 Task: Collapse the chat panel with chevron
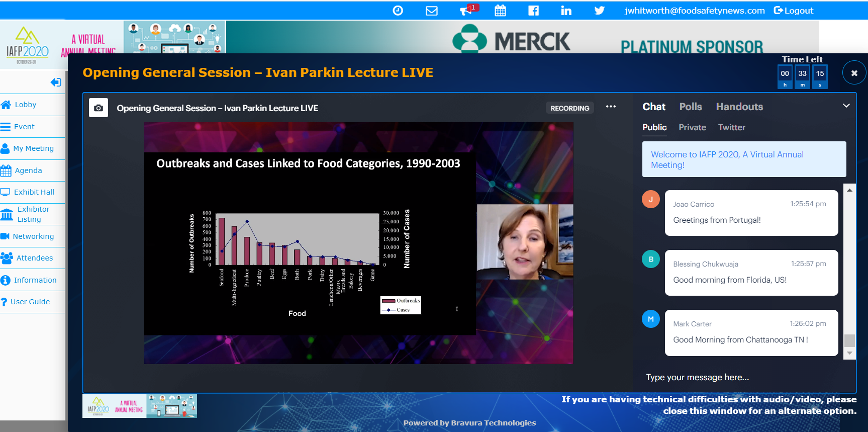(x=846, y=106)
